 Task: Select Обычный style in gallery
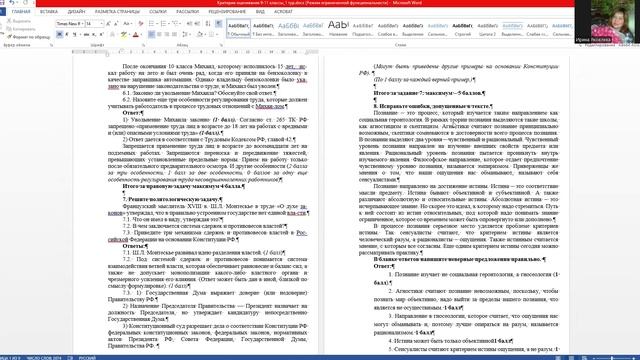pyautogui.click(x=238, y=29)
